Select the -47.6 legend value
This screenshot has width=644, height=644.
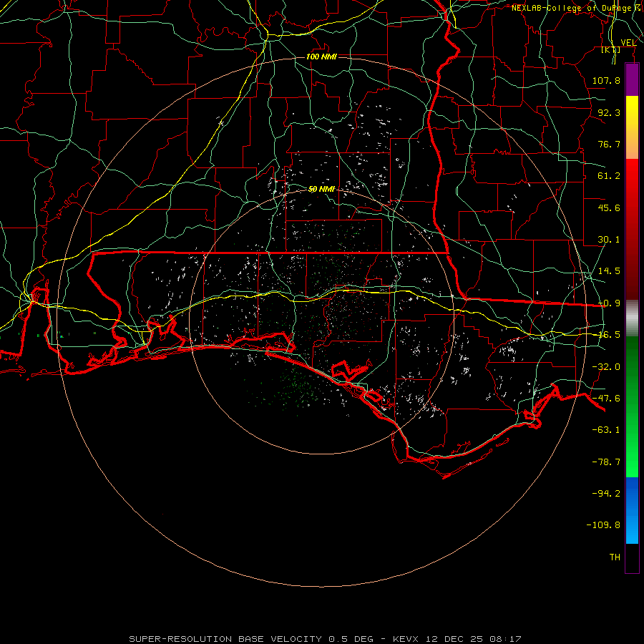click(606, 399)
